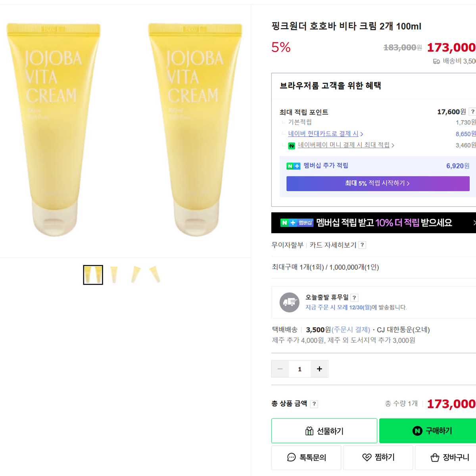Click the quantity input field showing 1
The height and width of the screenshot is (476, 476).
[300, 369]
